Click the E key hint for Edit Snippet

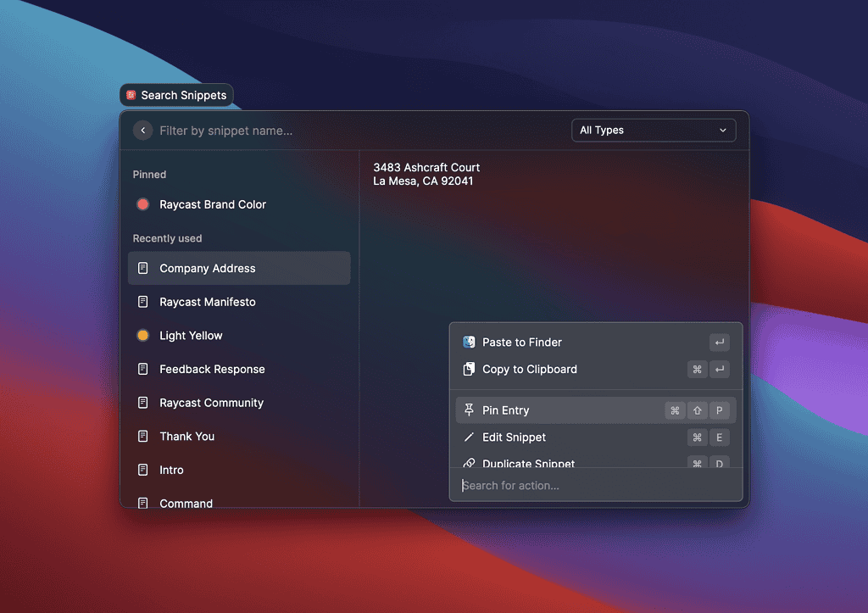click(719, 437)
